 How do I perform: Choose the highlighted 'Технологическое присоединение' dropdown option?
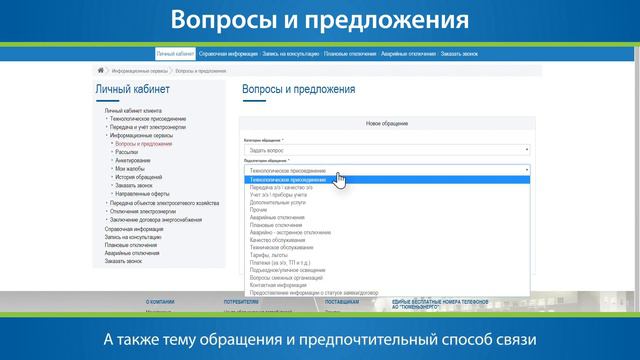click(x=387, y=180)
